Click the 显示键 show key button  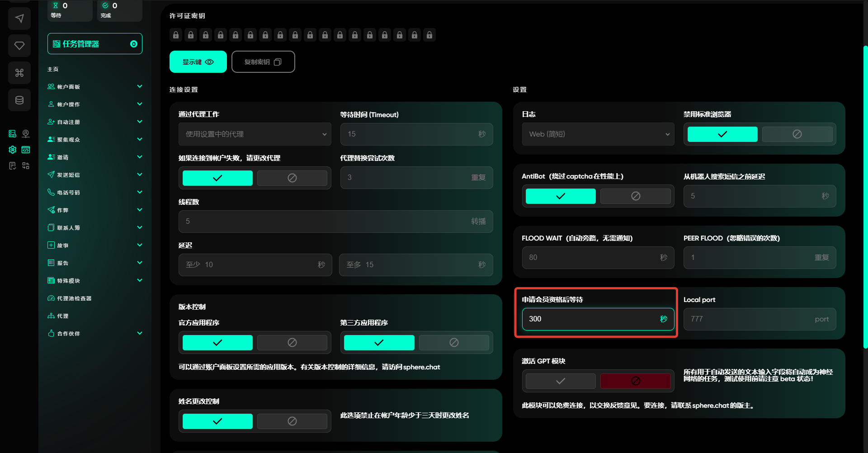coord(198,62)
